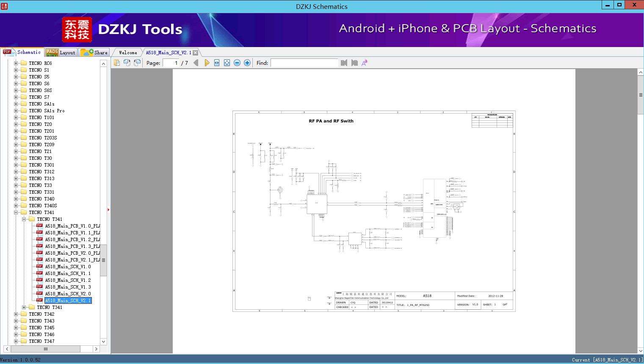
Task: Expand the TECNO T342 folder
Action: tap(16, 314)
